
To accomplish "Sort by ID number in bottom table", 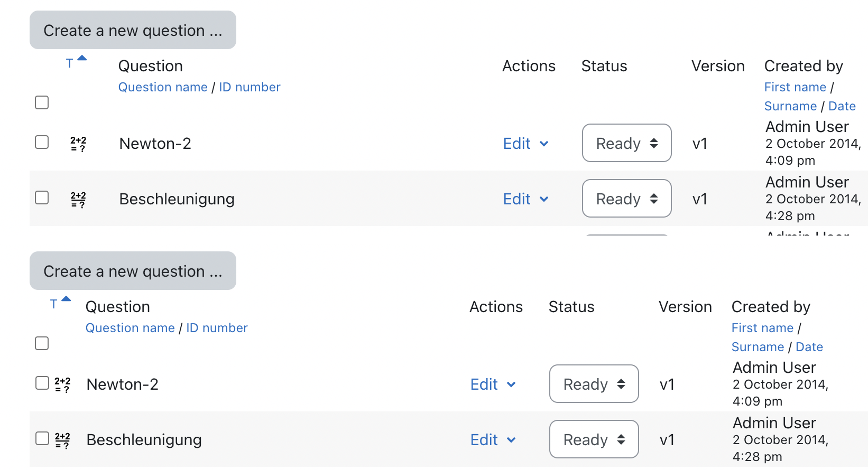I will [217, 328].
